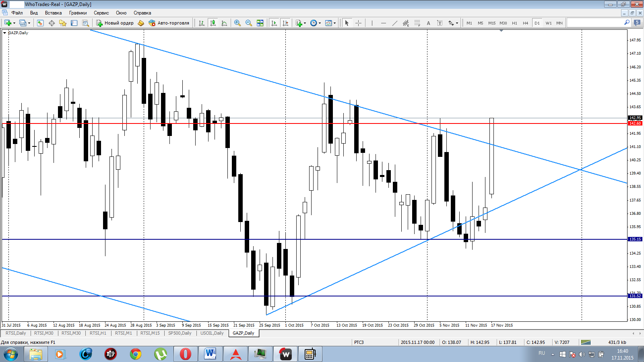644x362 pixels.
Task: Open the Справка menu
Action: tap(142, 13)
